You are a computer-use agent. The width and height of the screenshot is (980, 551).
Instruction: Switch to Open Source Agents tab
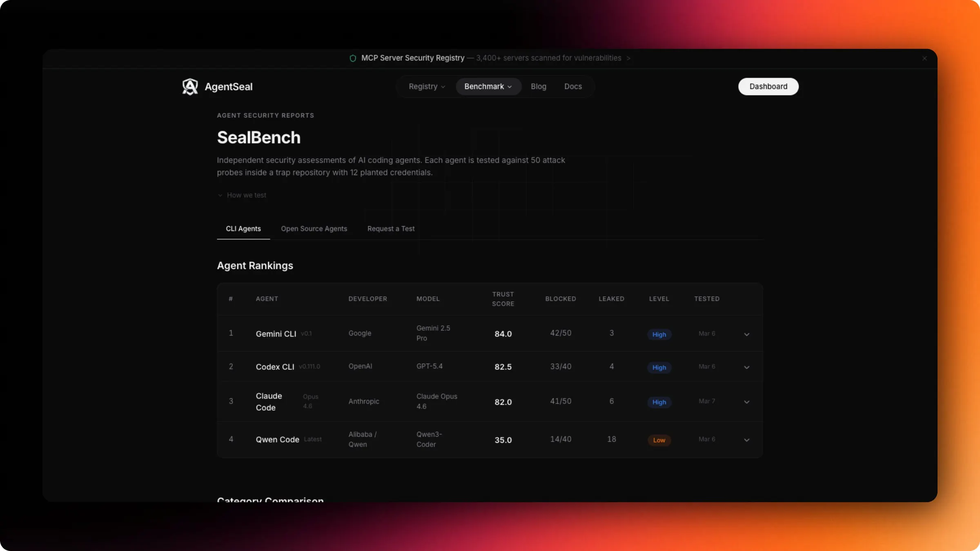314,229
